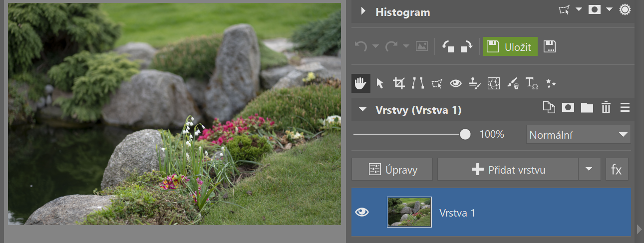Screen dimensions: 644x243
Task: Click the Úpravy button
Action: click(x=391, y=170)
